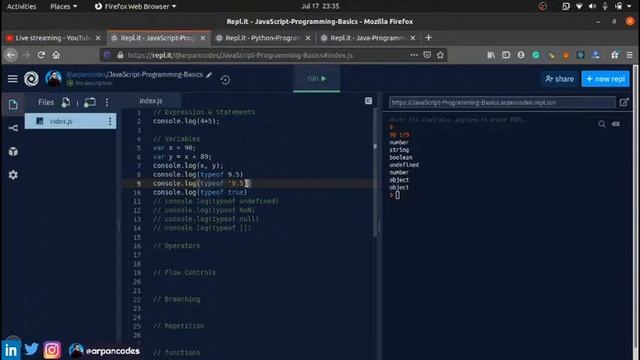Switch to Repl.it Python-Programming tab

tap(262, 38)
